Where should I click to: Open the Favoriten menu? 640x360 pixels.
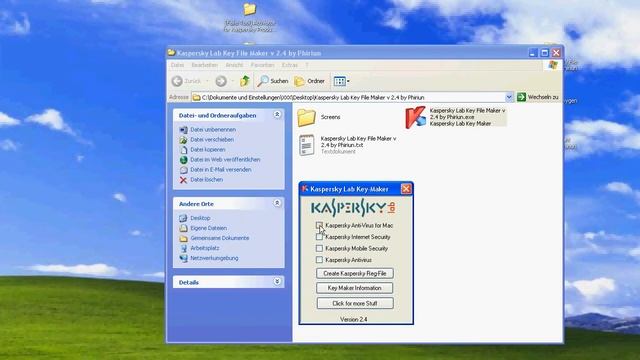pos(262,65)
